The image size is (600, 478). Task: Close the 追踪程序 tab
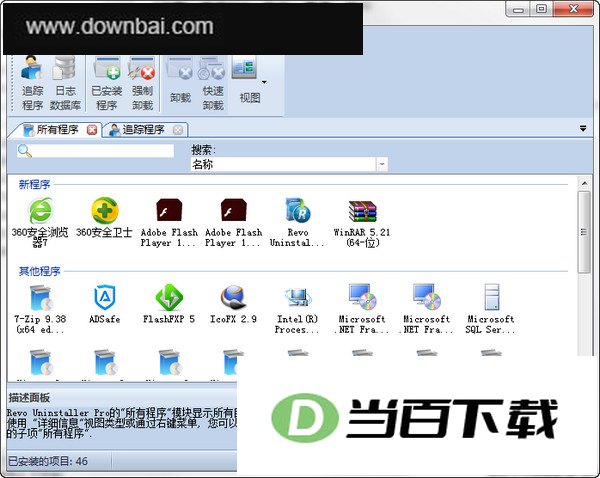click(x=178, y=130)
